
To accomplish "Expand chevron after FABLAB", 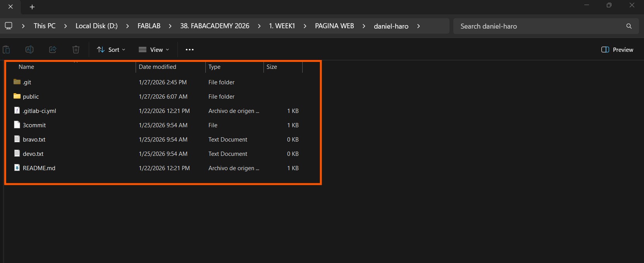I will pyautogui.click(x=170, y=26).
